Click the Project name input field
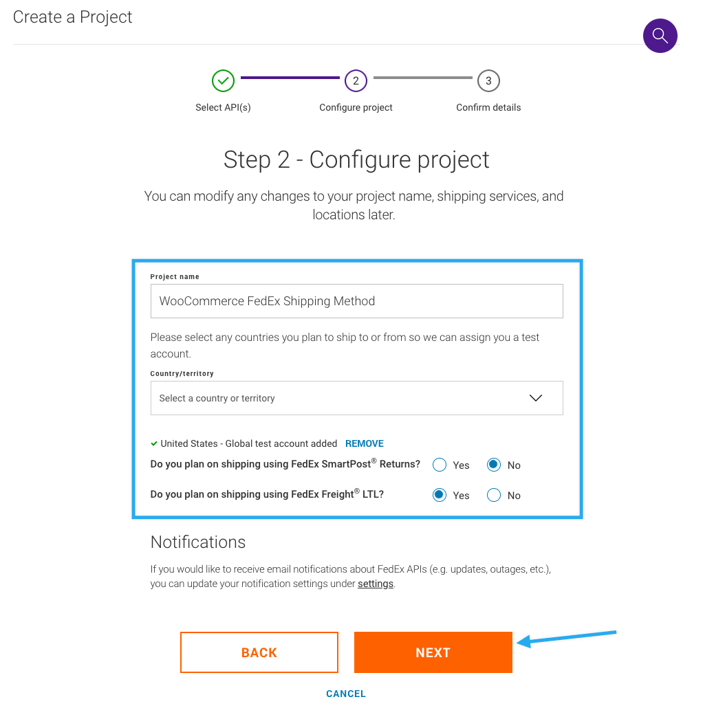The image size is (714, 728). pos(356,301)
